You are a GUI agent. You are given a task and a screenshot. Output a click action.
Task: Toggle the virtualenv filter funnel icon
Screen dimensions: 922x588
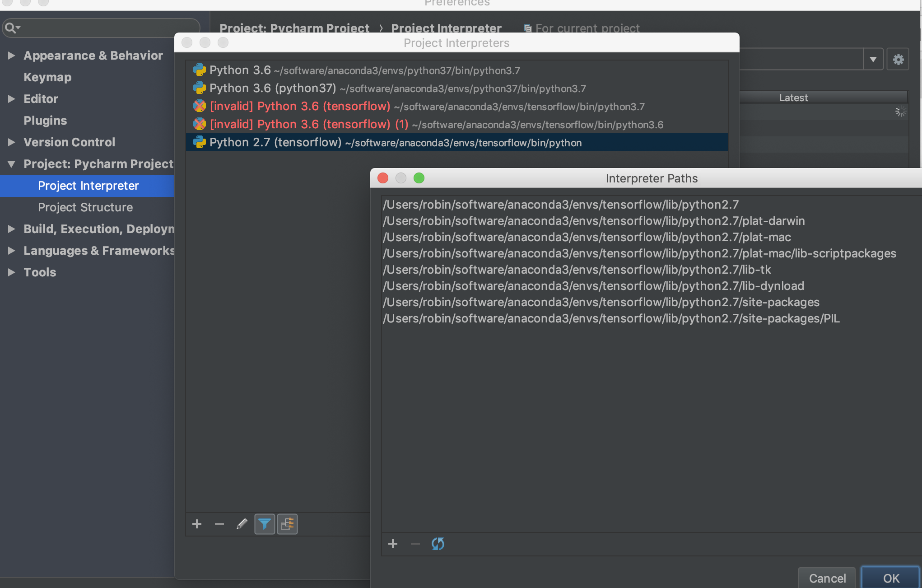point(265,524)
